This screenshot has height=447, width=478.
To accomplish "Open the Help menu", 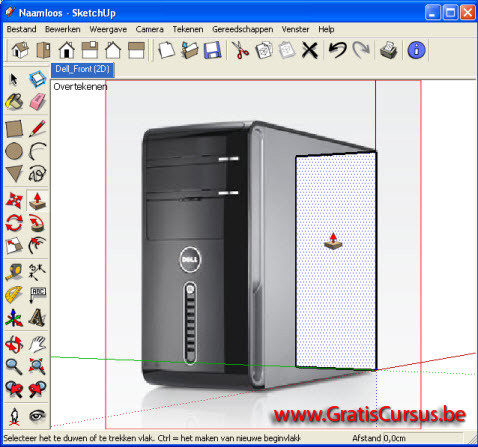I will tap(326, 29).
